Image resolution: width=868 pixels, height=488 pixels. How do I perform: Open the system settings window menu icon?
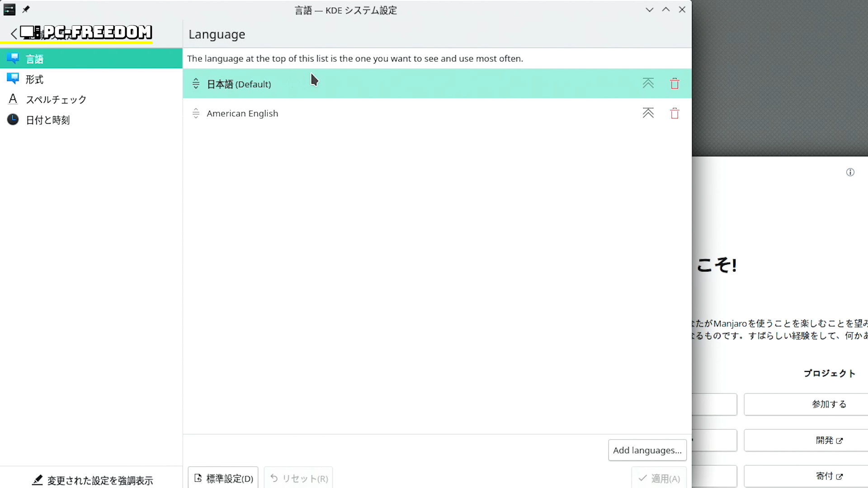click(9, 9)
